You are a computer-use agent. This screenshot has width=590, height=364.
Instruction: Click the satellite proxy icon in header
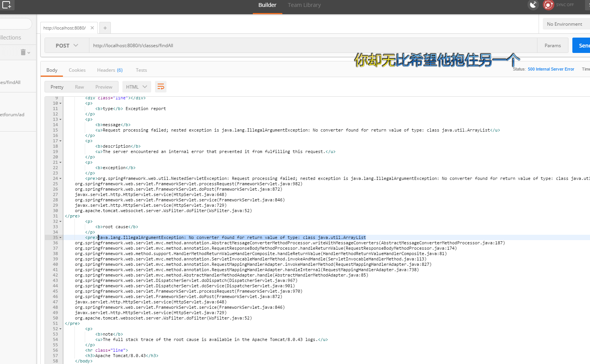(534, 5)
